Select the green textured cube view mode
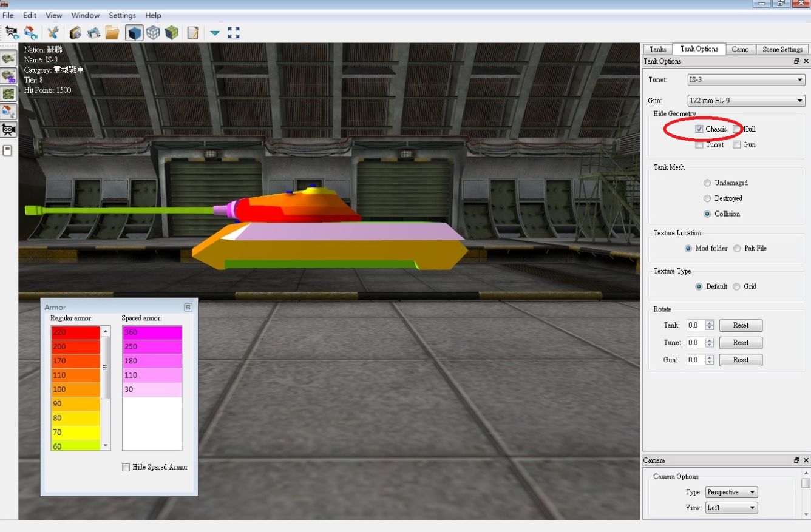The image size is (811, 532). tap(172, 32)
